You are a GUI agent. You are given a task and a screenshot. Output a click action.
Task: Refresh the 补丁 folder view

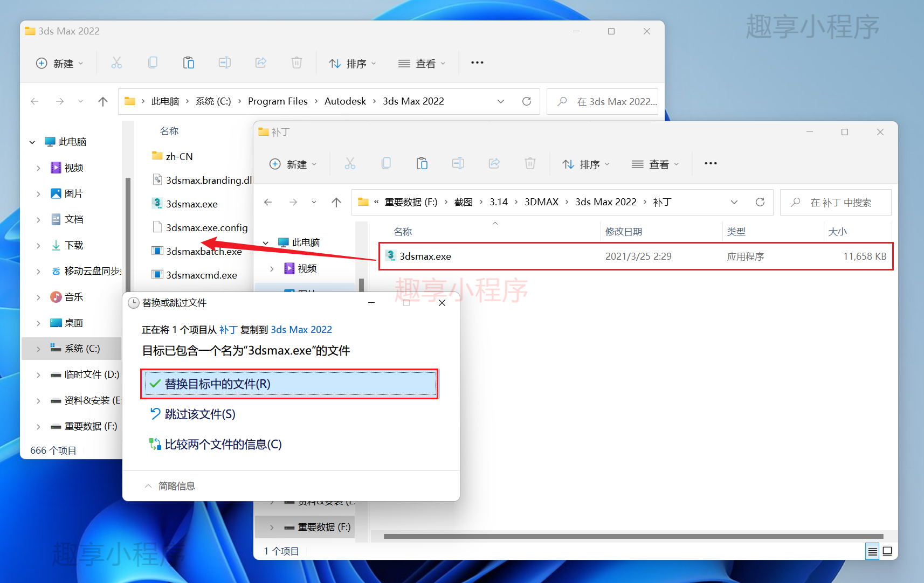tap(760, 202)
